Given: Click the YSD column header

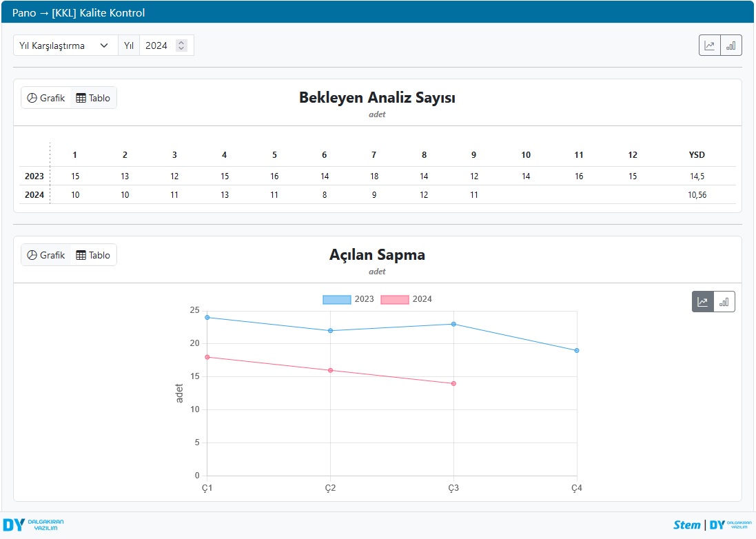Looking at the screenshot, I should (x=697, y=155).
